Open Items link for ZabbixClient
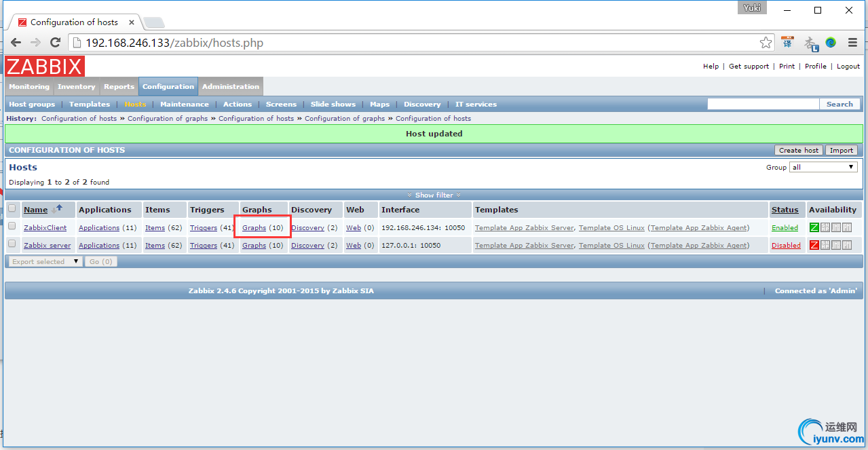This screenshot has height=450, width=868. pos(155,228)
